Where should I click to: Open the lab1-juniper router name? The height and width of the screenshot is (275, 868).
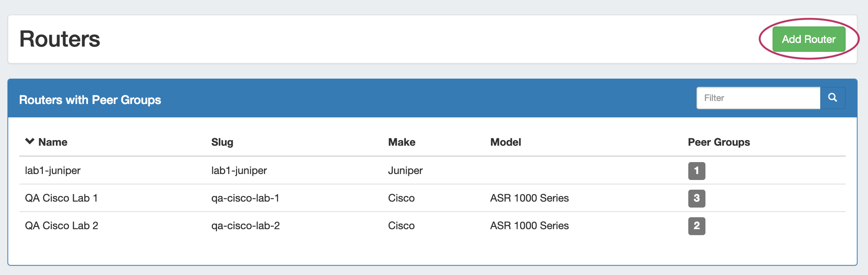pos(53,170)
